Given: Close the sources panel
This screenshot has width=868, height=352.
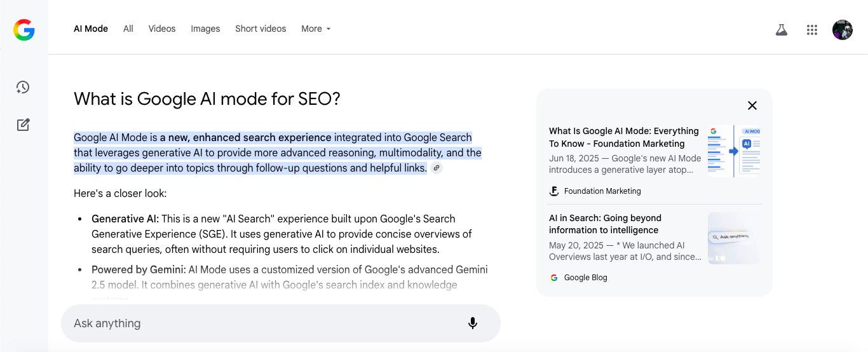Looking at the screenshot, I should click(x=752, y=105).
